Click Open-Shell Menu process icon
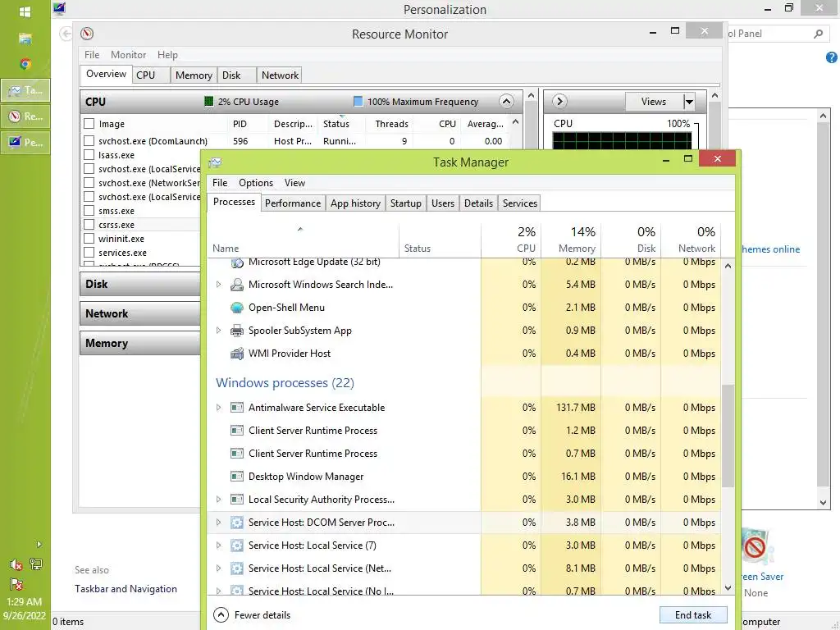 click(x=237, y=308)
